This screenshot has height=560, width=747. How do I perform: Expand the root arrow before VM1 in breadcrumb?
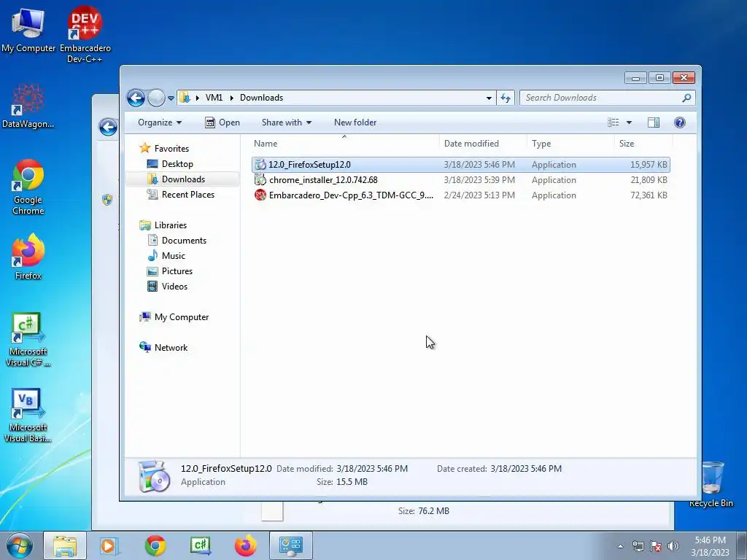point(197,98)
